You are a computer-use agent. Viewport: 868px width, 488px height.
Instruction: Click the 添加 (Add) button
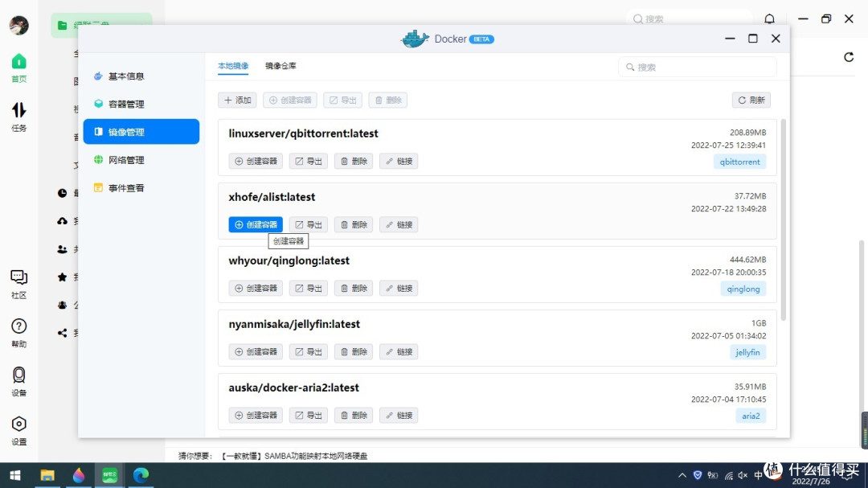(x=236, y=100)
